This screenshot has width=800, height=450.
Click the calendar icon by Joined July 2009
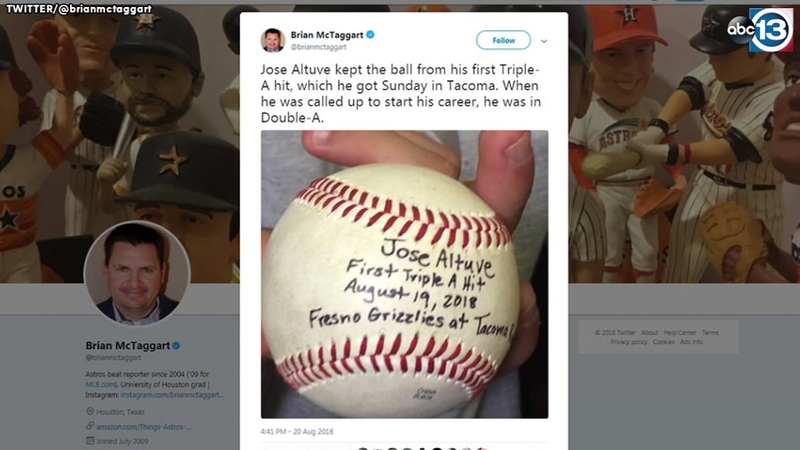(90, 440)
